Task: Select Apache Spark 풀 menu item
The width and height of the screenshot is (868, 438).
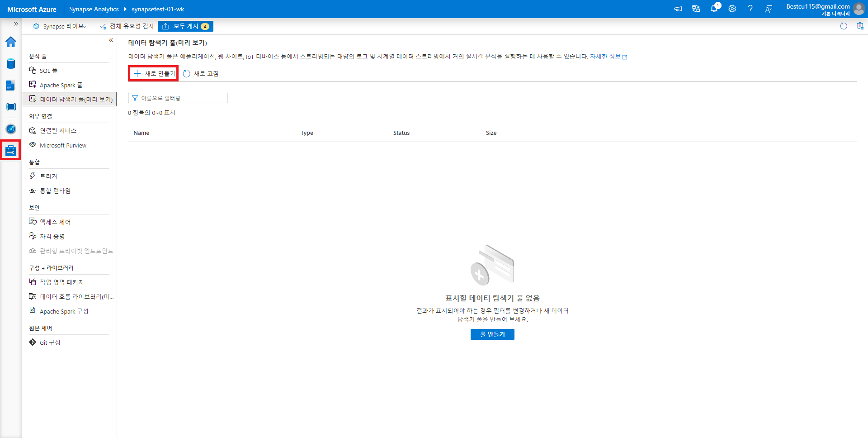Action: click(x=69, y=85)
